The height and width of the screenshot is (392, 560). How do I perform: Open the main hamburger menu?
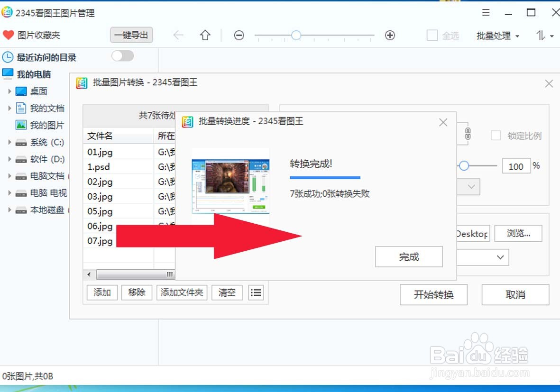(x=486, y=12)
